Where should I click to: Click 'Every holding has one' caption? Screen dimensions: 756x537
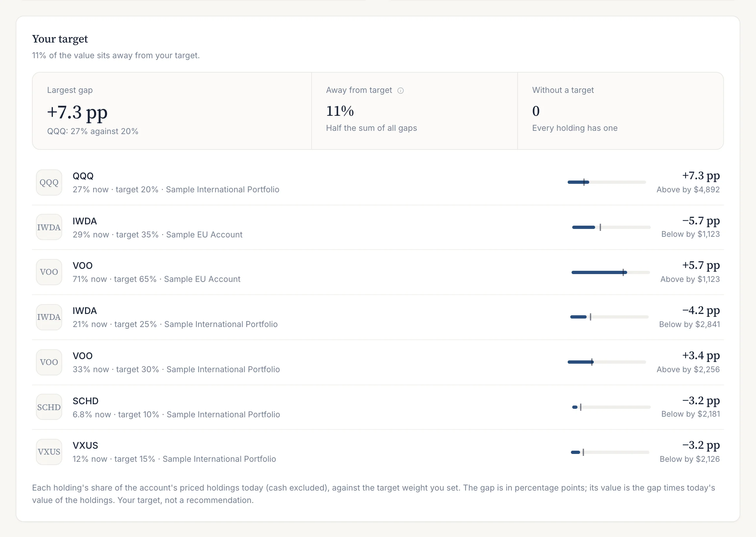click(575, 128)
